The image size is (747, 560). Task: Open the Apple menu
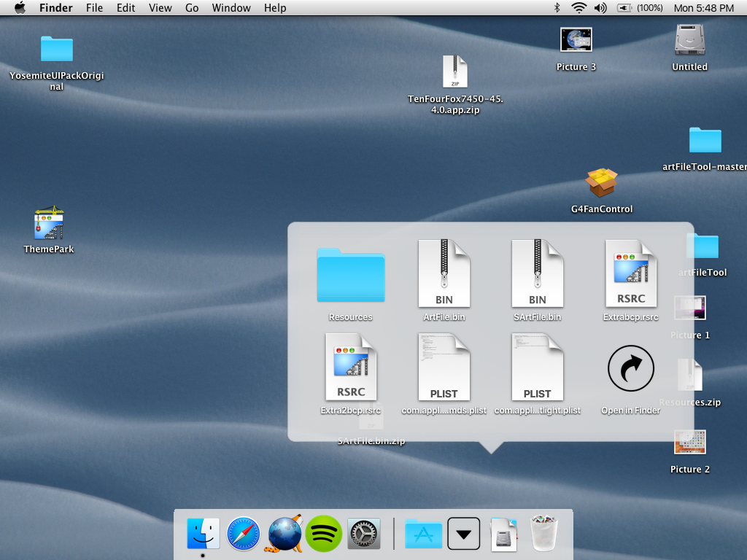[x=20, y=7]
